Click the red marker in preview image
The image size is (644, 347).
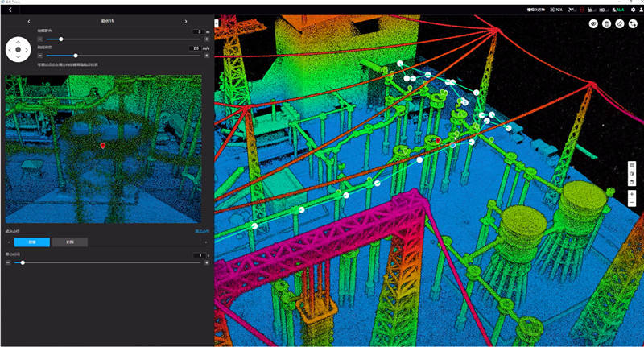pyautogui.click(x=103, y=145)
